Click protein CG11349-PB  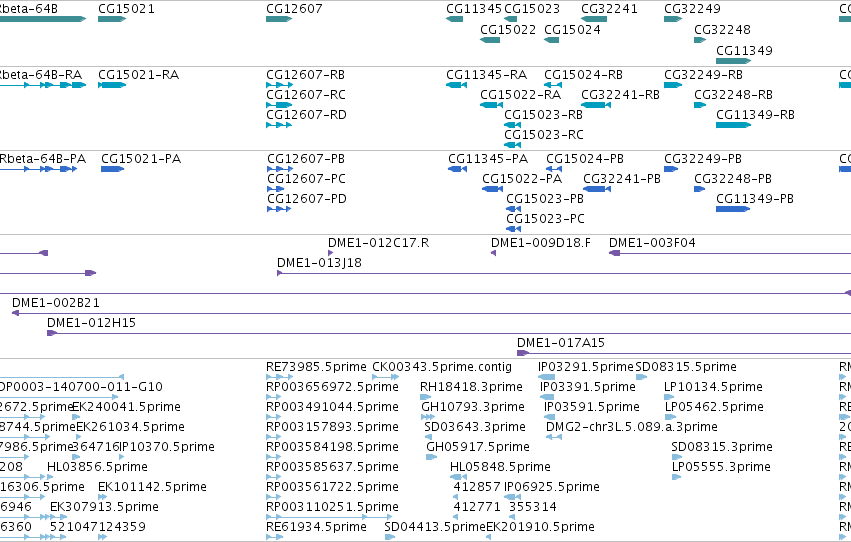(x=733, y=209)
